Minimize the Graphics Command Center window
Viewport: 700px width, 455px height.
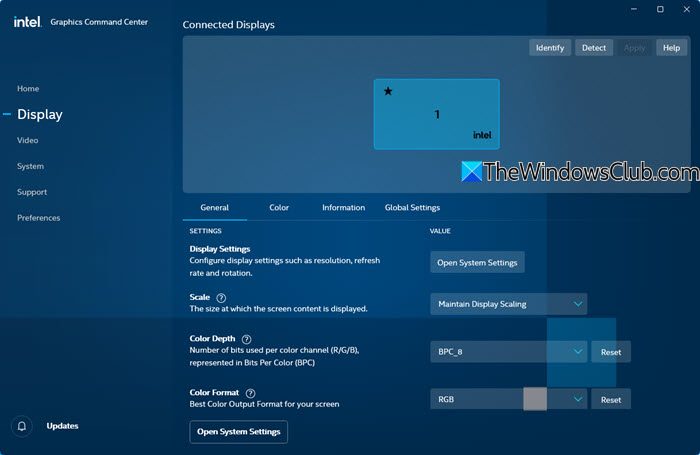tap(634, 9)
